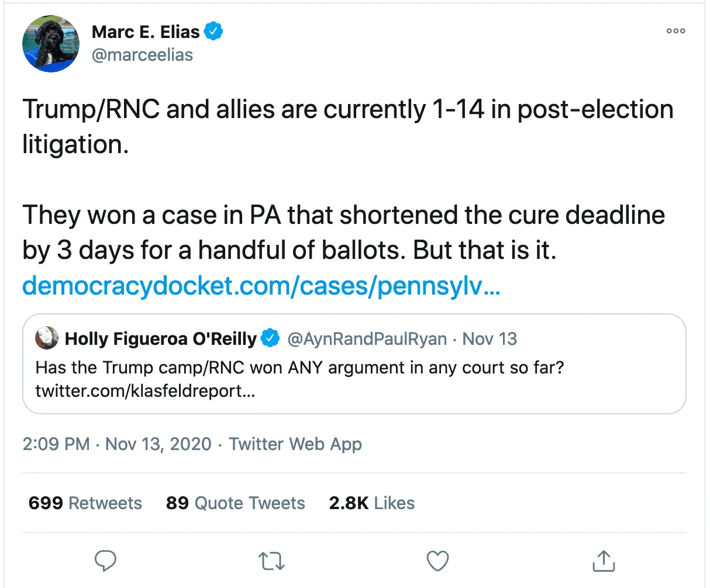
Task: Click Marc E. Elias verified badge
Action: coord(214,32)
